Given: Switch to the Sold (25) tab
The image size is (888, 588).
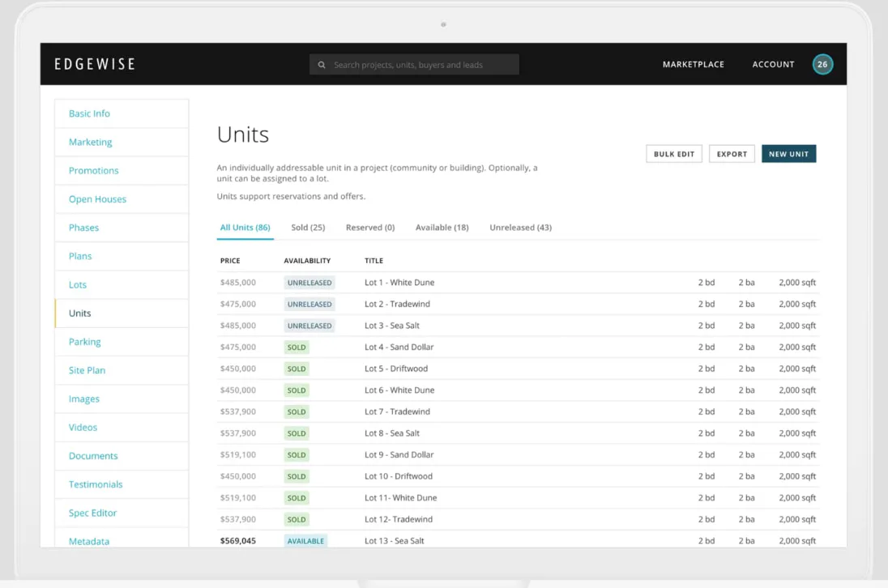Looking at the screenshot, I should 308,228.
